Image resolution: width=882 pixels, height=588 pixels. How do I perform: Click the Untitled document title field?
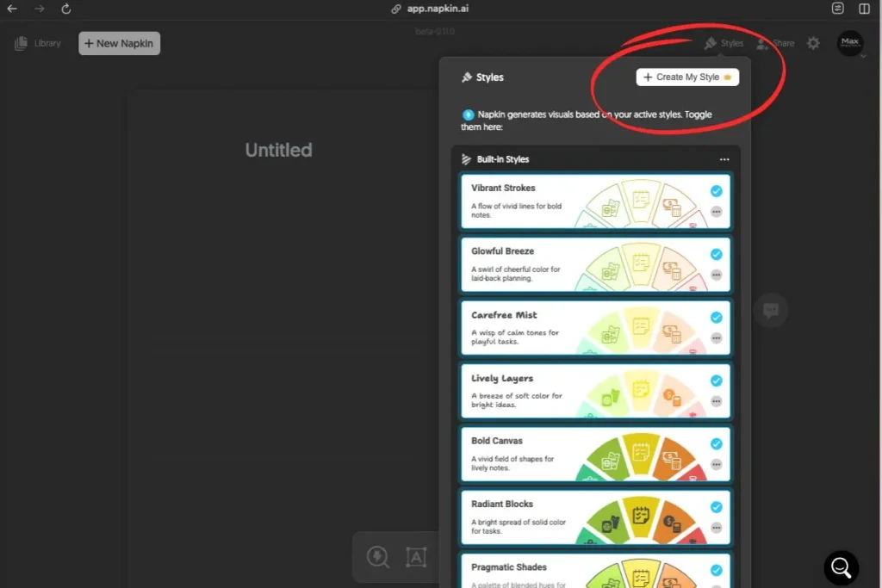(x=278, y=150)
